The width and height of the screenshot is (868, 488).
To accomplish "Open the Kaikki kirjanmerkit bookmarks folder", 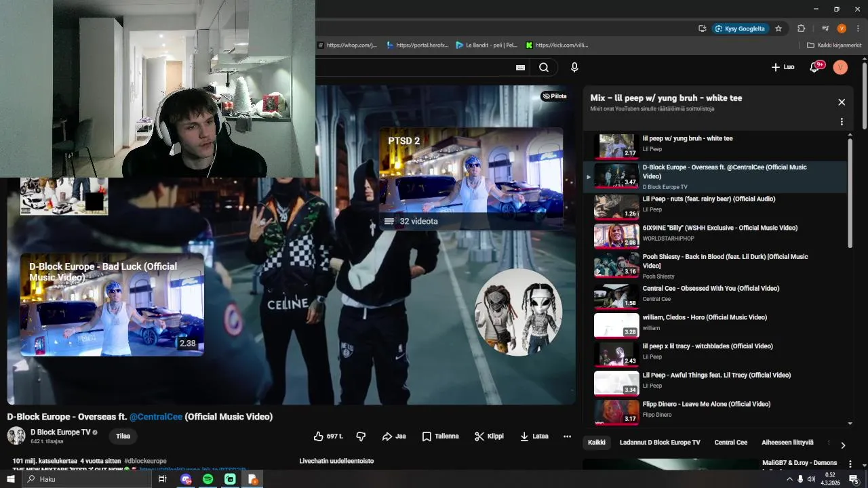I will point(834,45).
